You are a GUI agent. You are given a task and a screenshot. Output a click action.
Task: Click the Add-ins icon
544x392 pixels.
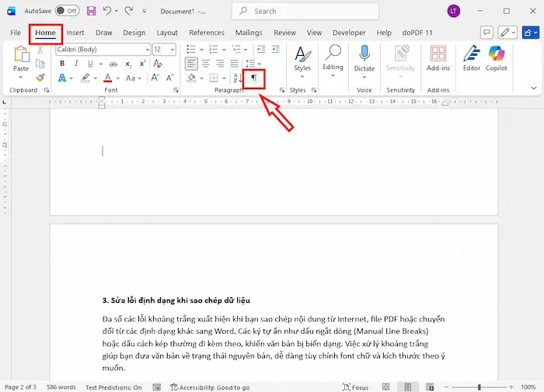[x=438, y=58]
